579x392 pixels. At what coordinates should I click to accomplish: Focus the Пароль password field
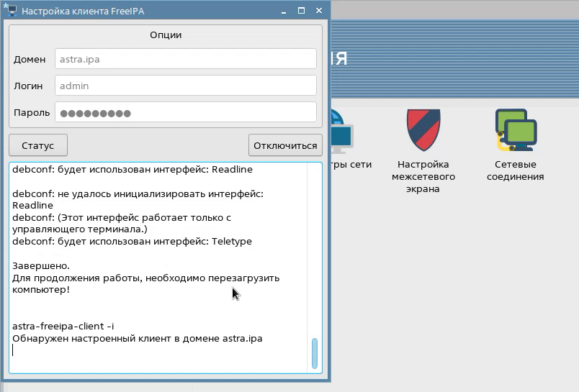[x=186, y=112]
